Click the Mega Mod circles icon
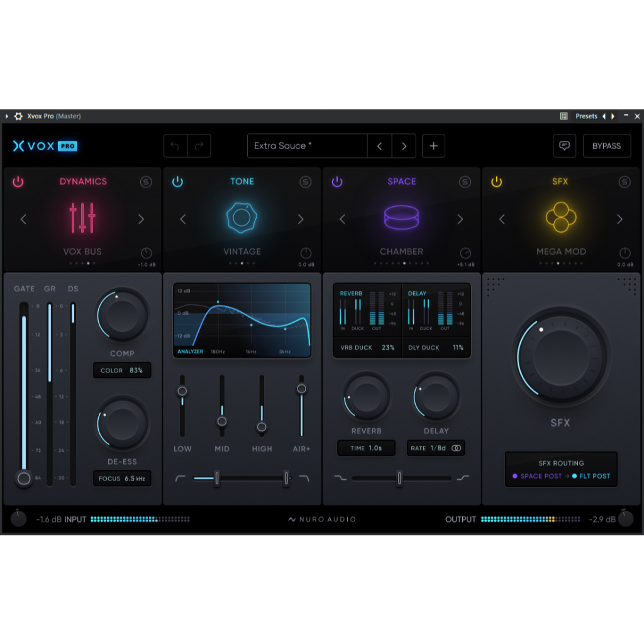The width and height of the screenshot is (644, 644). 561,217
